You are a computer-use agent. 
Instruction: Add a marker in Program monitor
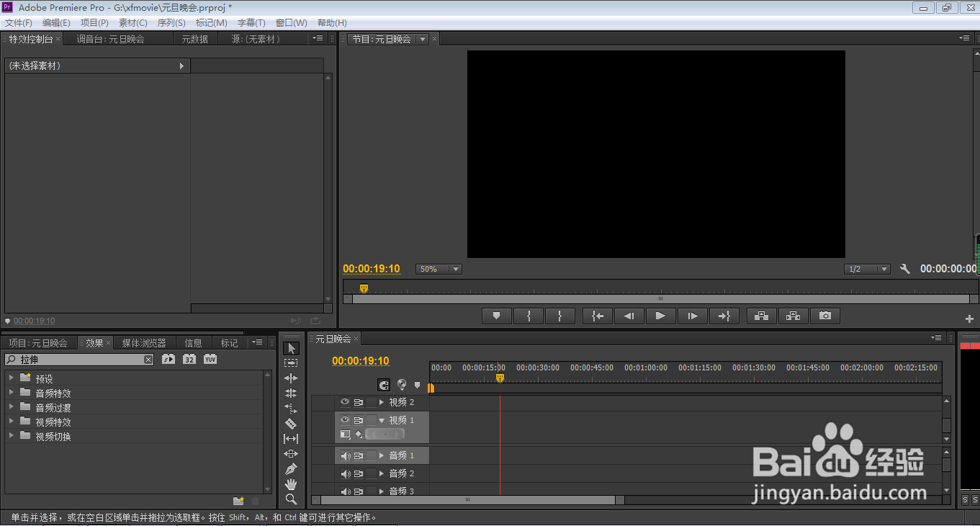click(x=496, y=316)
